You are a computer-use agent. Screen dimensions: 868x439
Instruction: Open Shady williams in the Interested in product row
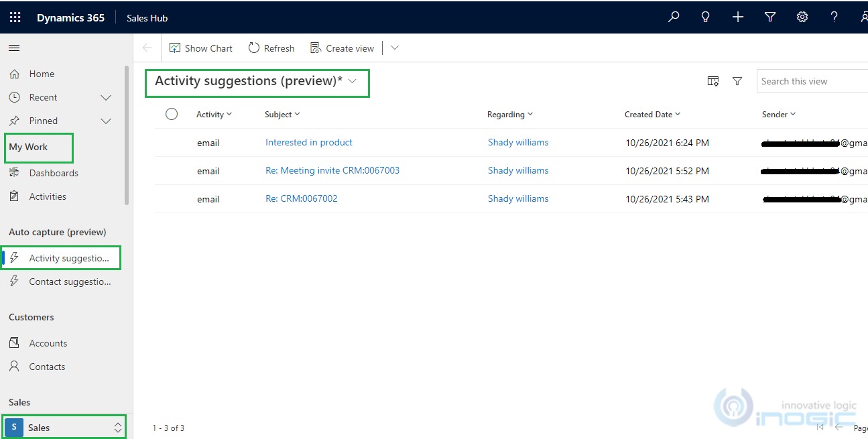click(x=518, y=142)
